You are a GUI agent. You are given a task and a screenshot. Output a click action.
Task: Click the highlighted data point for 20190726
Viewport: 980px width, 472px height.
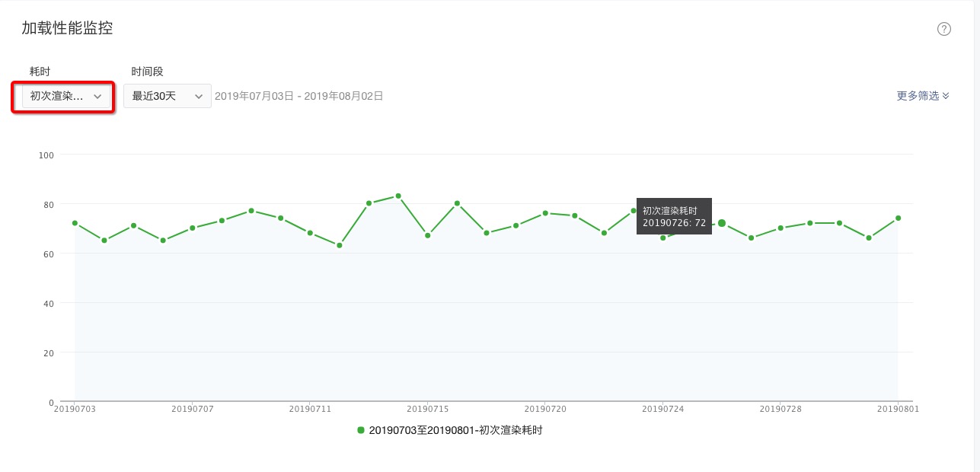pyautogui.click(x=722, y=223)
